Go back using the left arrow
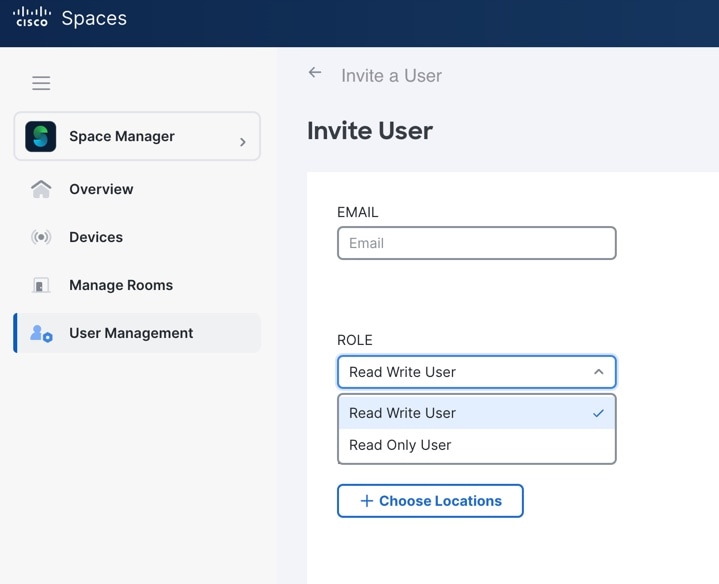Screen dimensions: 719x584 pyautogui.click(x=315, y=73)
